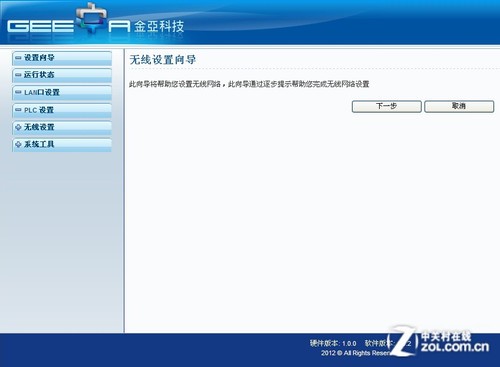Click the 取消 button
Screen dimensions: 500x367
coord(459,106)
